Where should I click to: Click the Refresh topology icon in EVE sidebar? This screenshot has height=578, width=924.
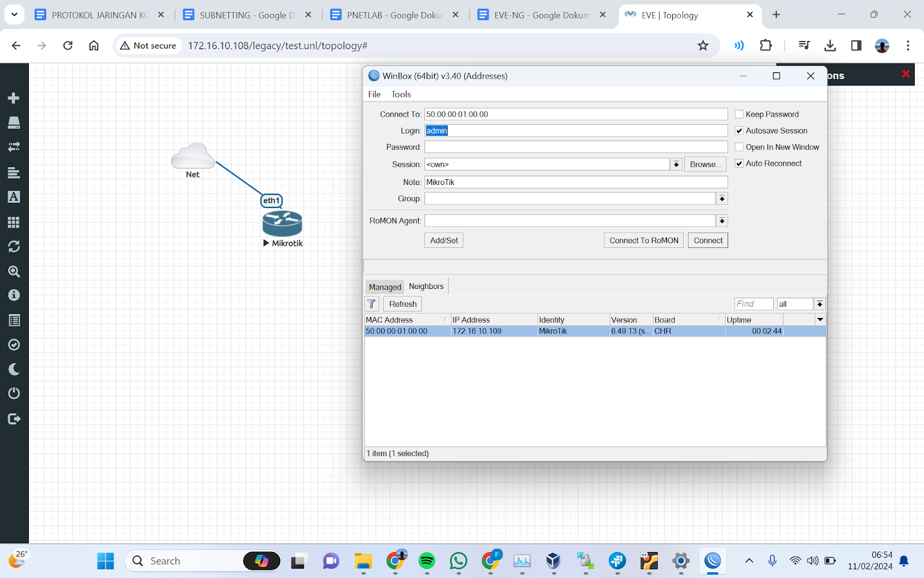pos(14,247)
